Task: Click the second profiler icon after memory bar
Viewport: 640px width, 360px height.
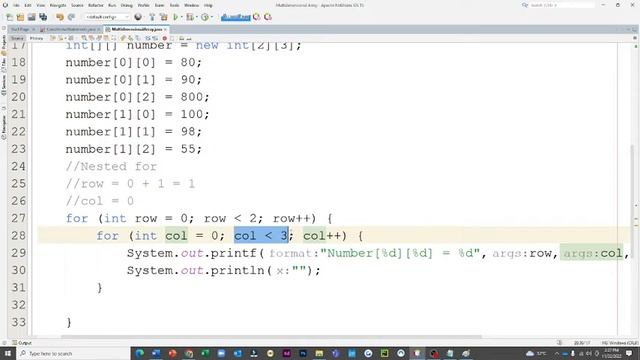Action: (x=268, y=17)
